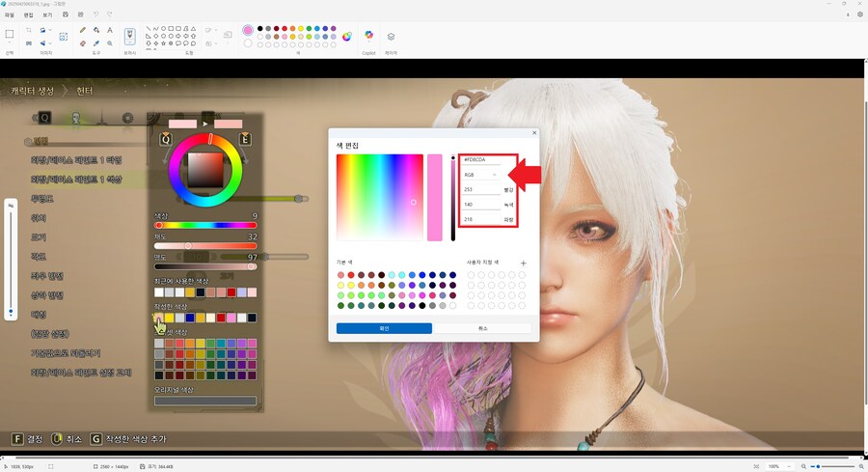The height and width of the screenshot is (472, 868).
Task: Click the Crop image icon
Action: pyautogui.click(x=29, y=30)
